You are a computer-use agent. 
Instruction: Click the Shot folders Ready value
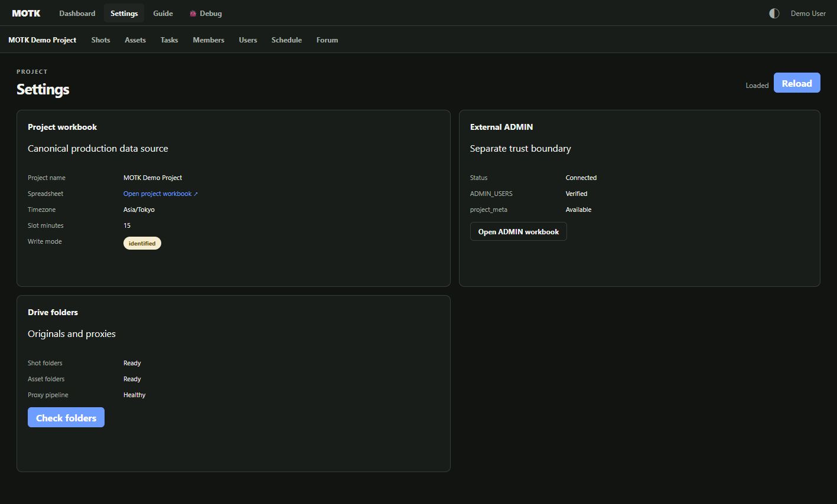coord(132,363)
